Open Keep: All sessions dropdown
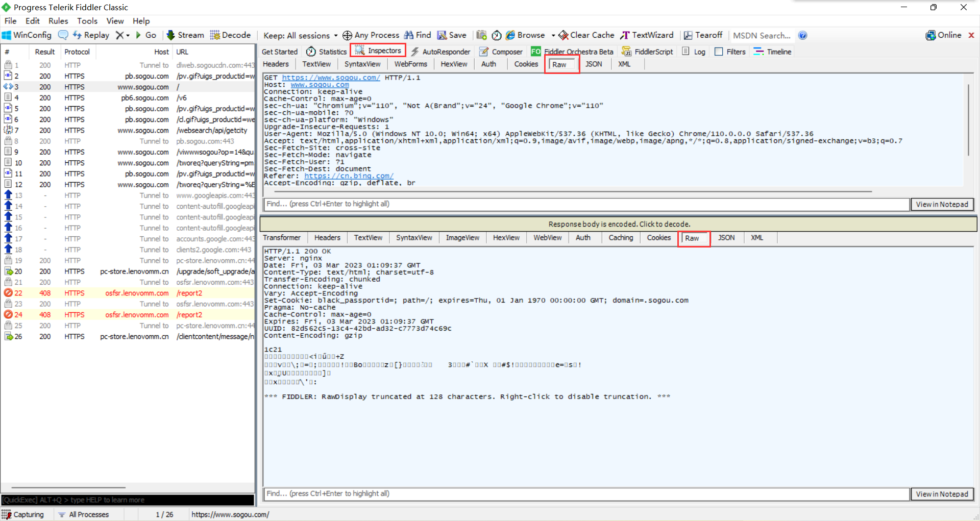980x521 pixels. pyautogui.click(x=300, y=35)
